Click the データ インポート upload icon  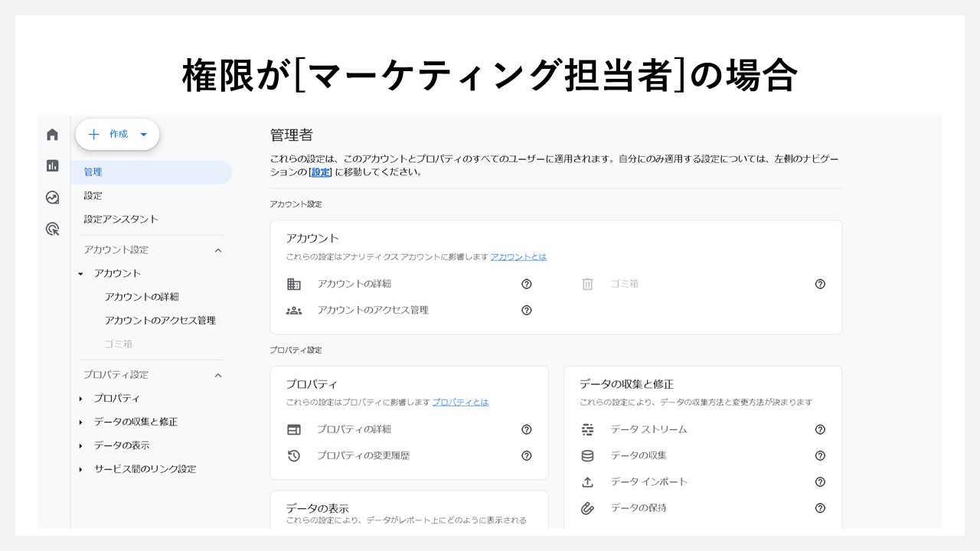point(587,481)
